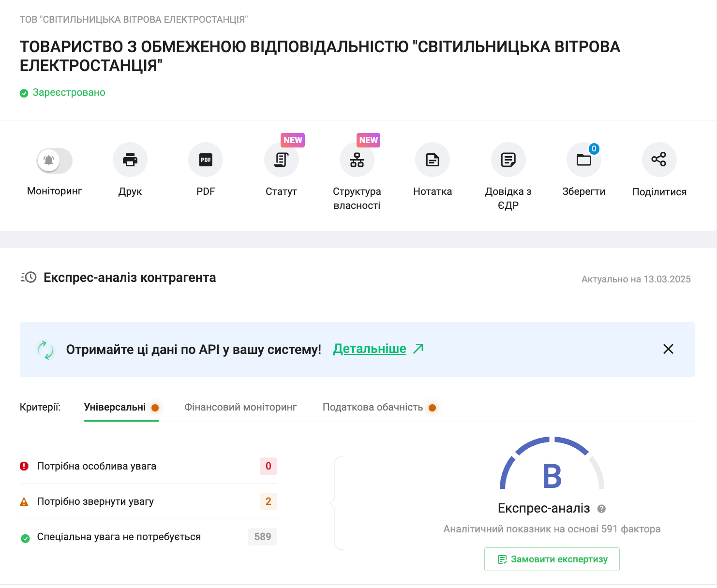Viewport: 717px width, 588px height.
Task: Click the Друк printer icon
Action: coord(130,160)
